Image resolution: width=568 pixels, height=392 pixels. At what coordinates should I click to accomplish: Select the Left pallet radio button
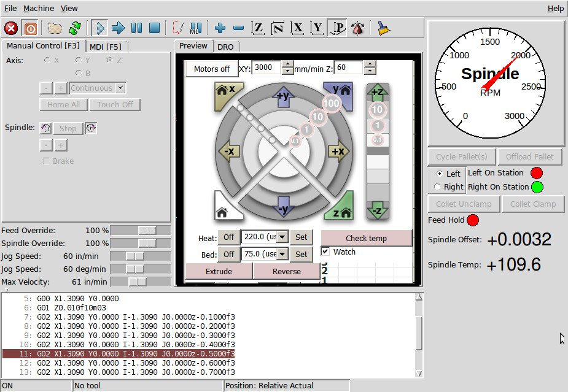440,174
